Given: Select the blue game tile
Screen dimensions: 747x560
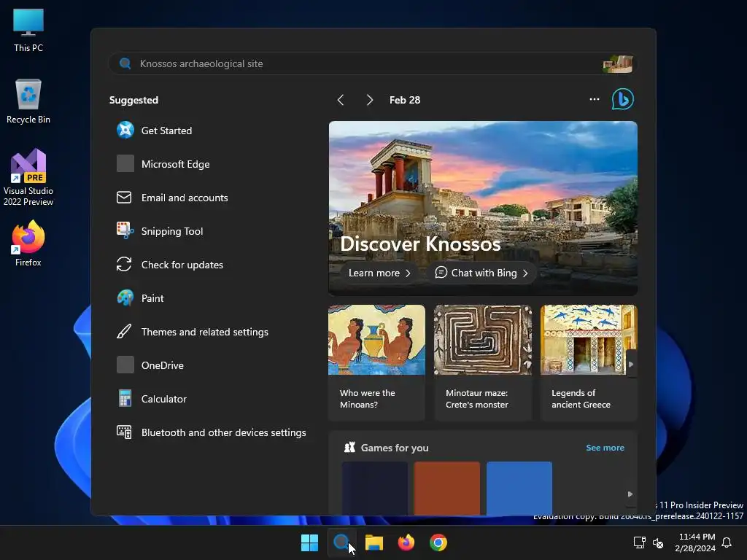Looking at the screenshot, I should click(519, 488).
